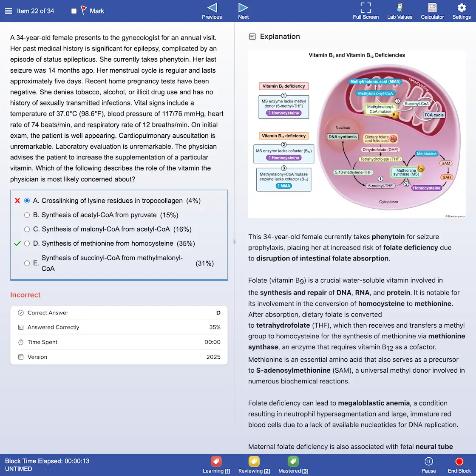The image size is (476, 476).
Task: Click the Explanation section icon
Action: pyautogui.click(x=252, y=37)
